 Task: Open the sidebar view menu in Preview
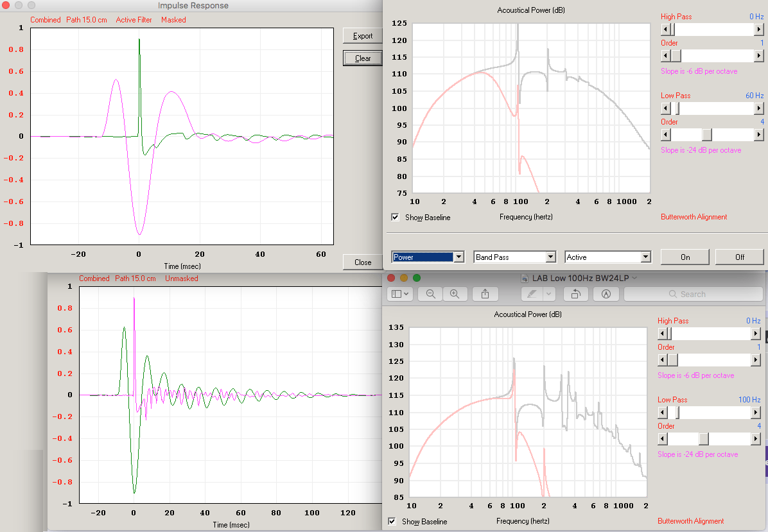click(x=400, y=294)
